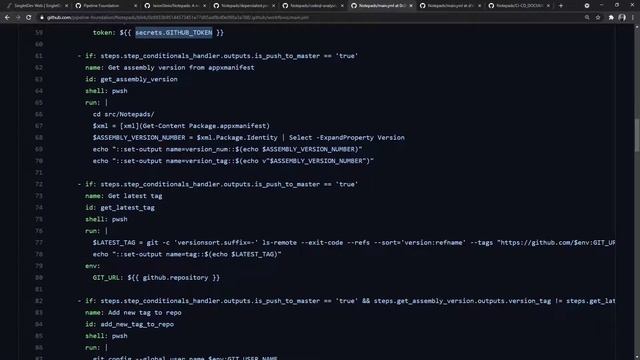Bookmark this page with the star icon
The image size is (640, 360).
(598, 18)
